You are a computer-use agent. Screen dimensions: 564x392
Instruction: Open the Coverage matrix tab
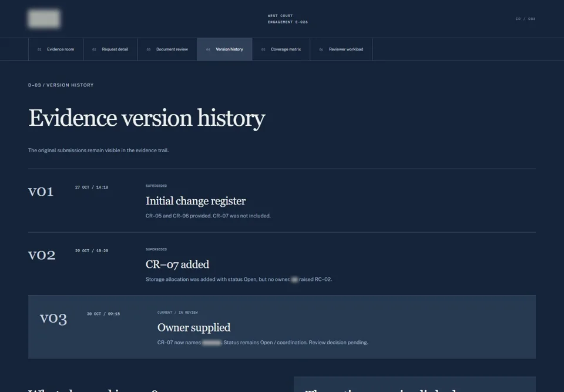(281, 49)
